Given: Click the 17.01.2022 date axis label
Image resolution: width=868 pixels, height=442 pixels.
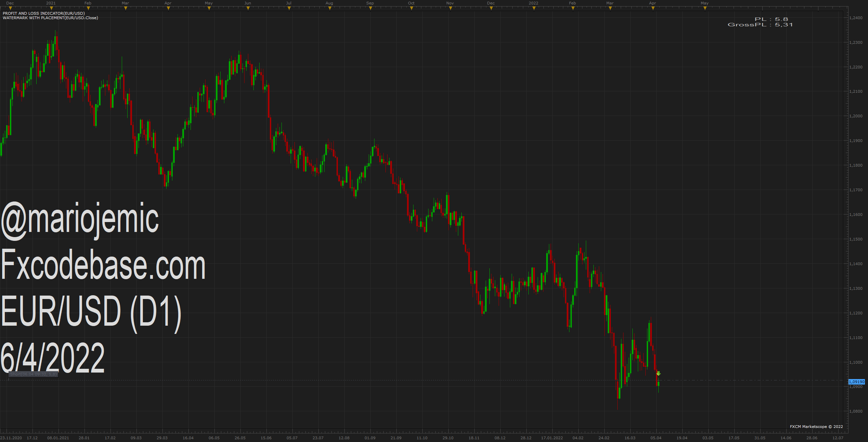Looking at the screenshot, I should click(552, 438).
